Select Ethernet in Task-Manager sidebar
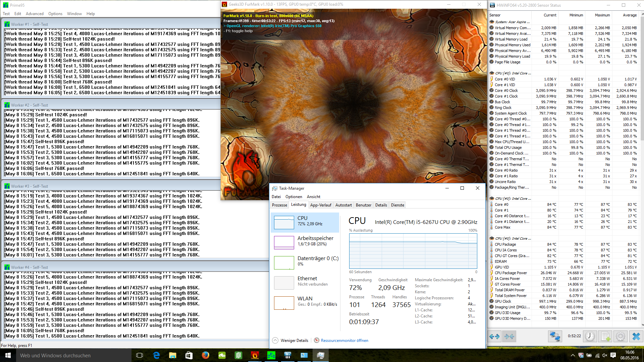 (x=305, y=283)
